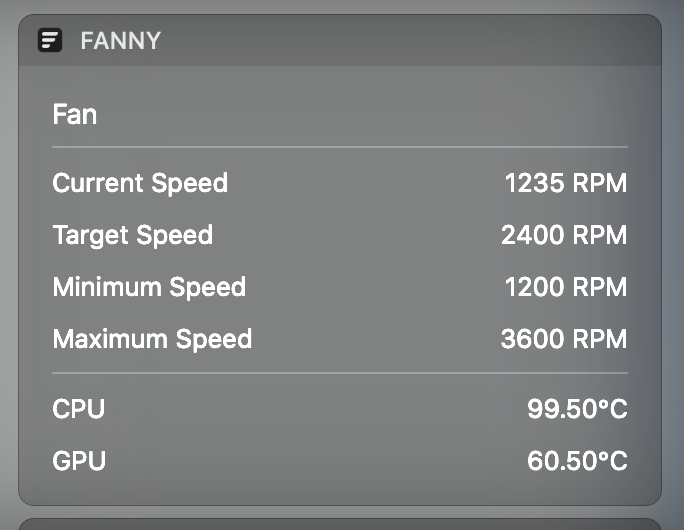Select the Minimum Speed label

tap(149, 287)
